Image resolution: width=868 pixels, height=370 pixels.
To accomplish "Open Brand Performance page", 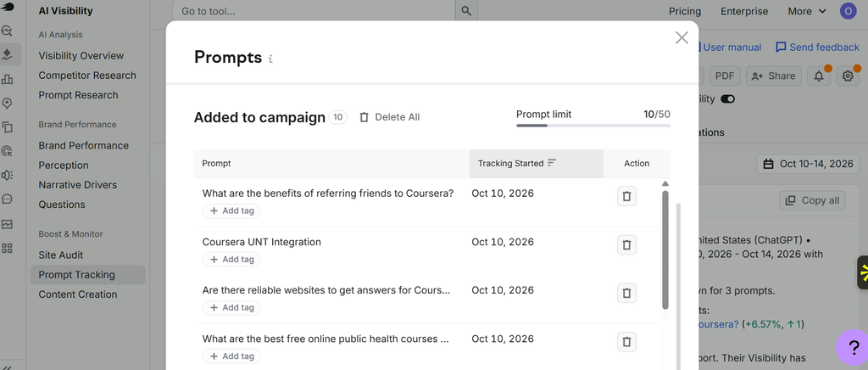I will coord(84,146).
